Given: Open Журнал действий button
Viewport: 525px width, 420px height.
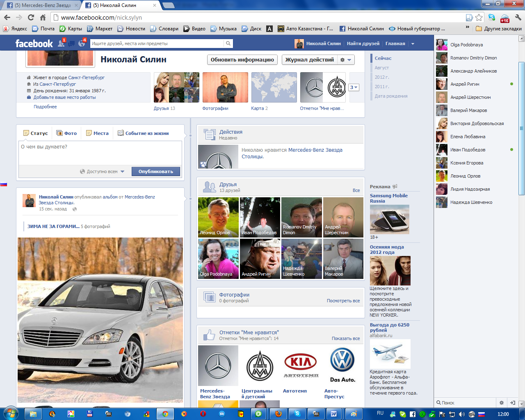Looking at the screenshot, I should (x=310, y=59).
